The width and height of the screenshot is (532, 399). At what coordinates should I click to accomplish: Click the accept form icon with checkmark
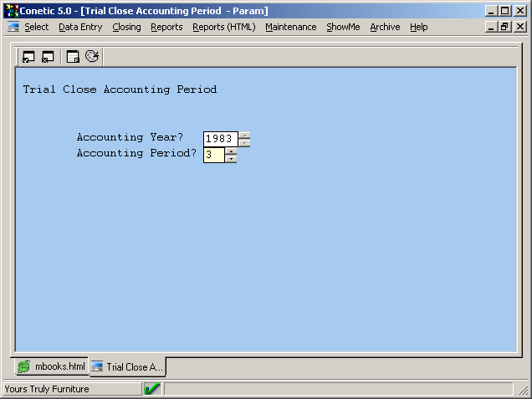coord(28,57)
